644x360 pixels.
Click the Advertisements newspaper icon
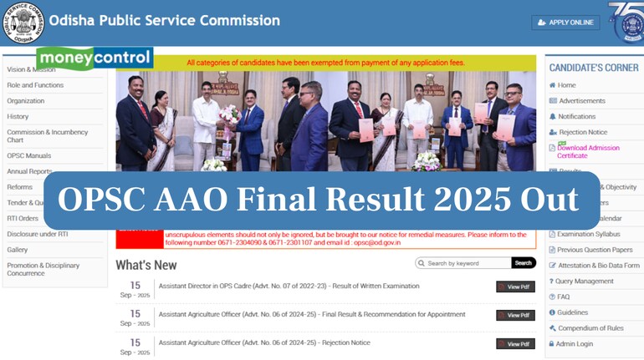pyautogui.click(x=553, y=101)
